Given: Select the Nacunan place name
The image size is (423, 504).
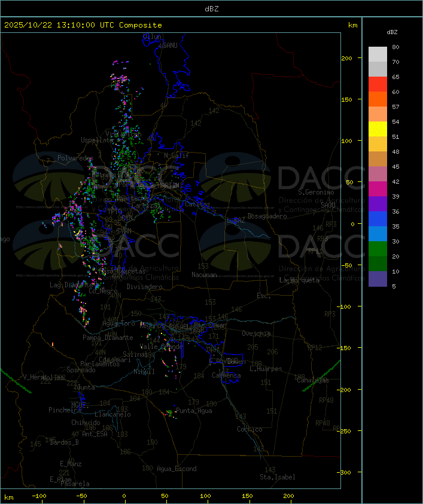Looking at the screenshot, I should click(204, 275).
